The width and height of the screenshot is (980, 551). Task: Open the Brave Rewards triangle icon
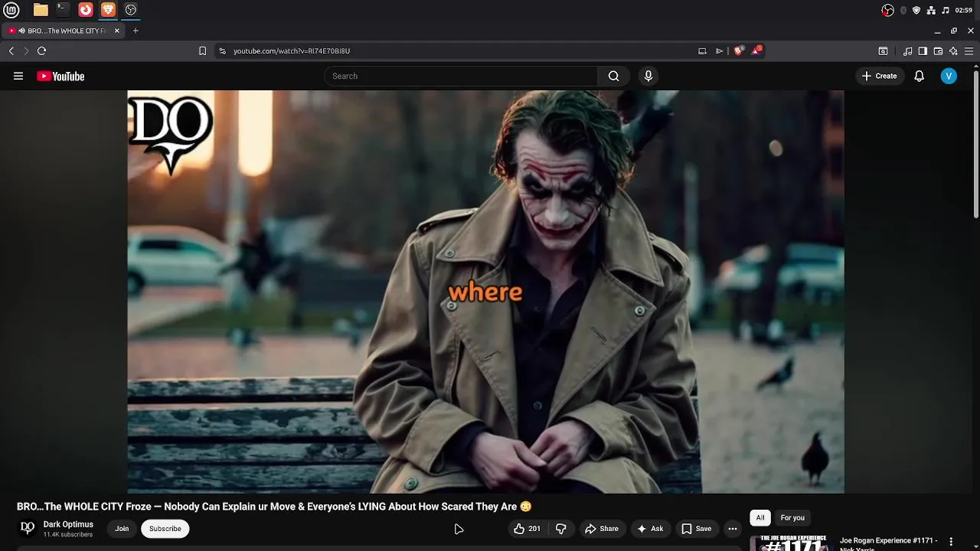click(756, 51)
